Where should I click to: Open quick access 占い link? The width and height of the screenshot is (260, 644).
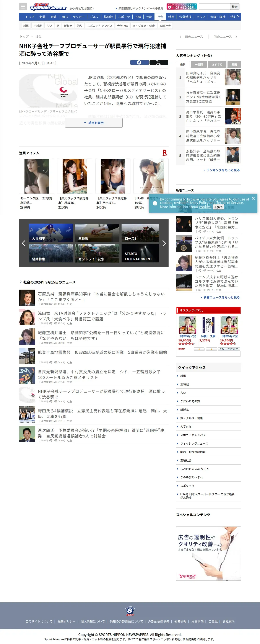(x=183, y=393)
